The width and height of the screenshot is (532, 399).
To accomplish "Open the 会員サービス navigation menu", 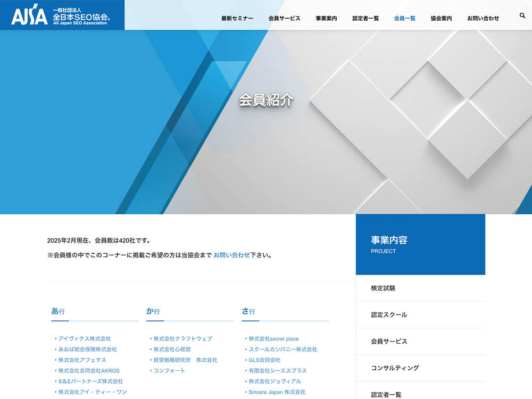I will pos(284,18).
